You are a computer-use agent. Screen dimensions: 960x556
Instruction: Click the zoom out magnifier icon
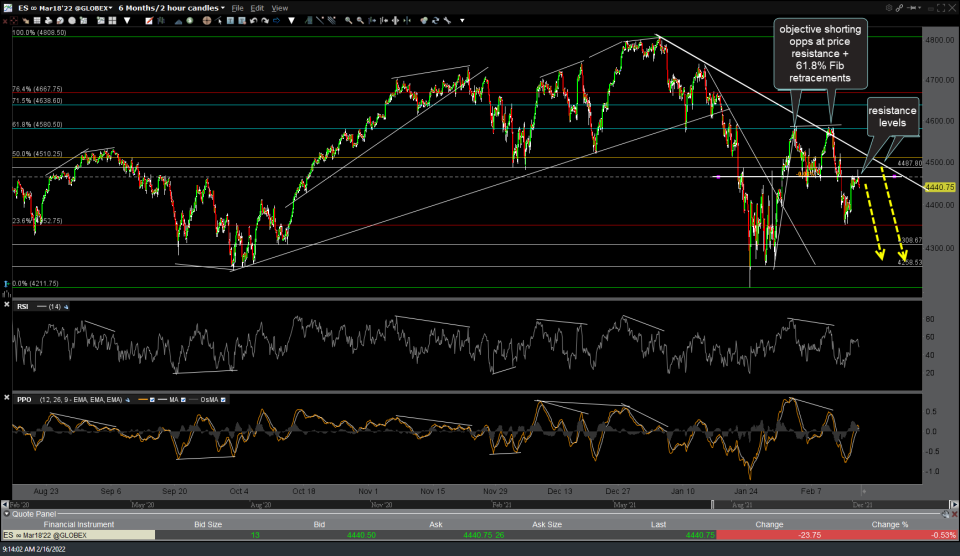[x=360, y=20]
